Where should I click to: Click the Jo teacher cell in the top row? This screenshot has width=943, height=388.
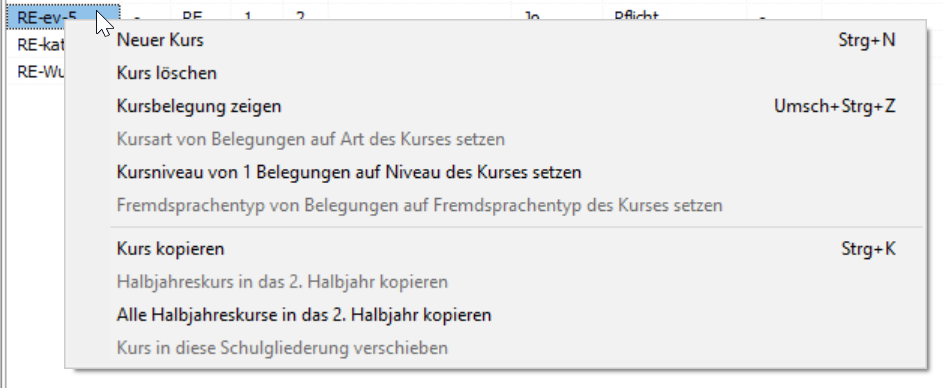point(531,15)
